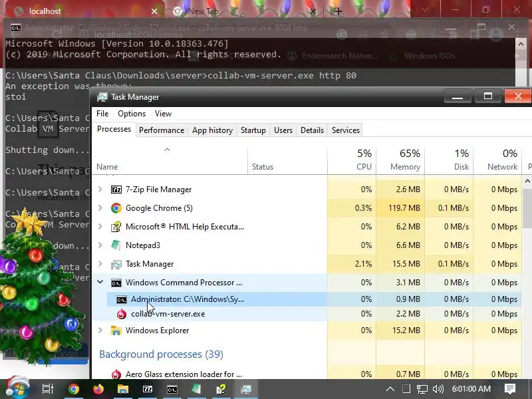532x399 pixels.
Task: Switch to the Details tab
Action: (x=312, y=130)
